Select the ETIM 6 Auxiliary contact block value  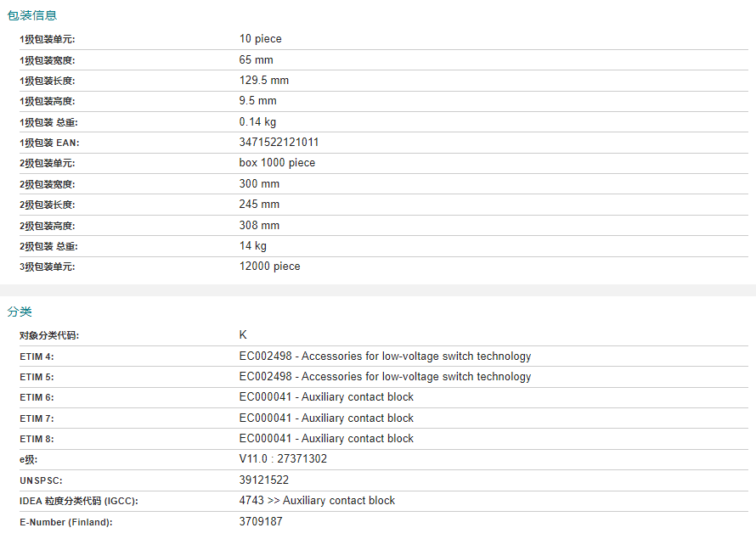(326, 397)
